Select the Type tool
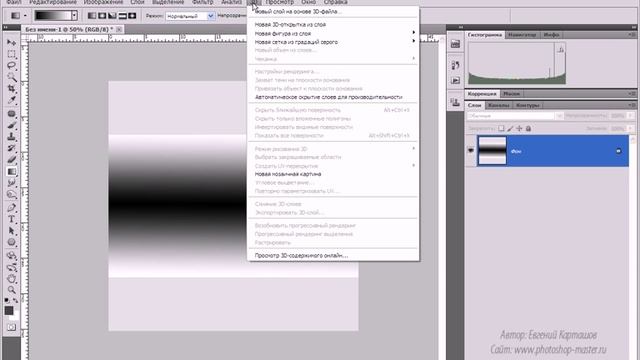Image resolution: width=640 pixels, height=360 pixels. coord(11,219)
